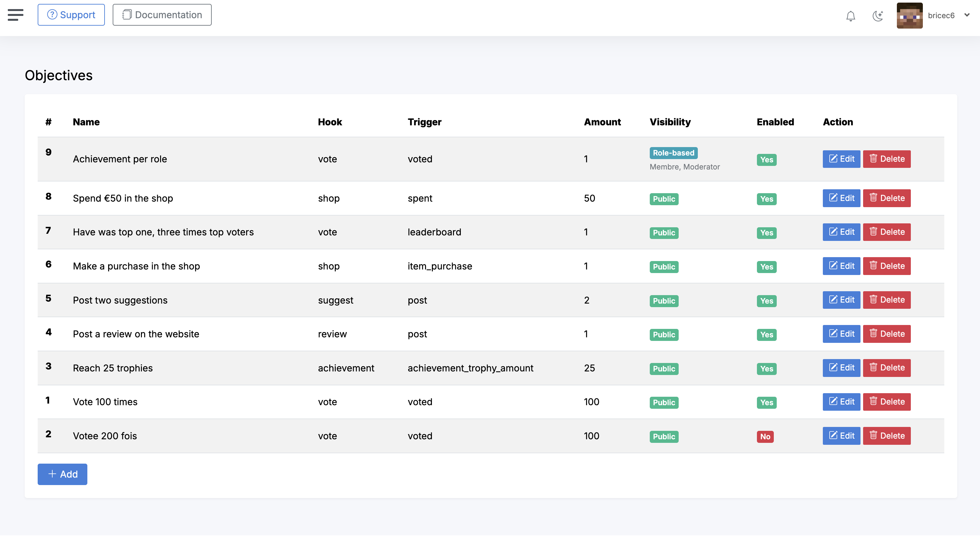The image size is (980, 537).
Task: Click the red No enabled badge
Action: 765,437
